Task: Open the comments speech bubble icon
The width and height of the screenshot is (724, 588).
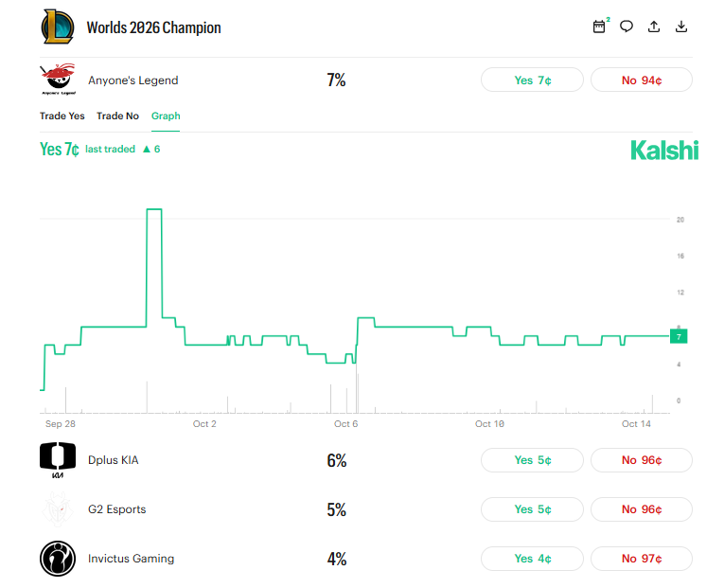Action: (x=627, y=27)
